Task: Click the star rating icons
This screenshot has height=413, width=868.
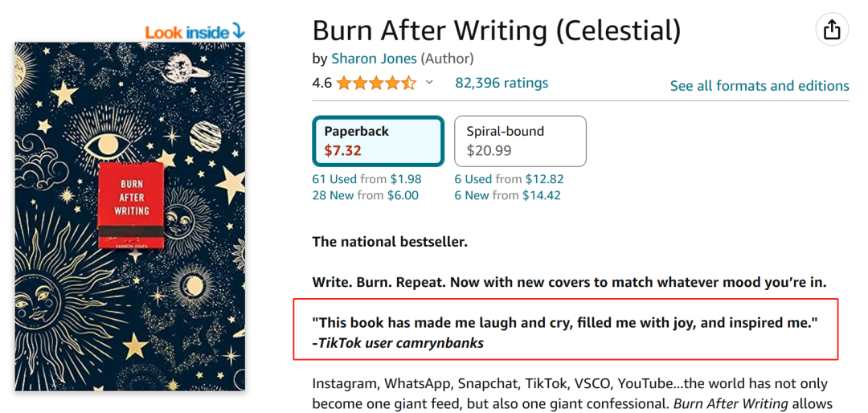Action: [376, 83]
